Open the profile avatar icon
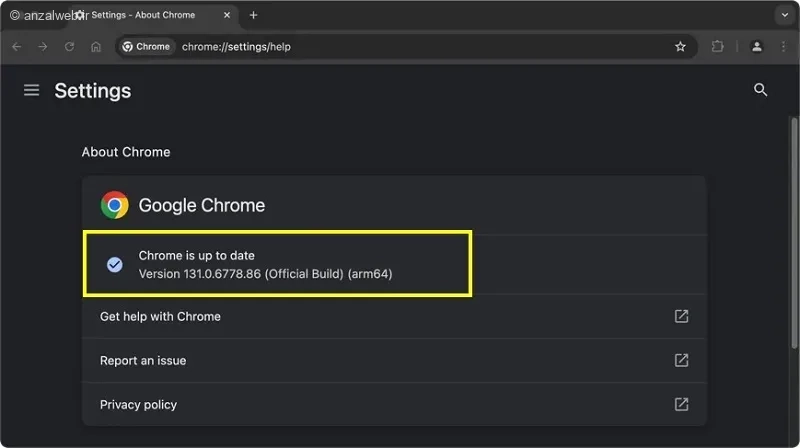The image size is (800, 448). (x=757, y=46)
